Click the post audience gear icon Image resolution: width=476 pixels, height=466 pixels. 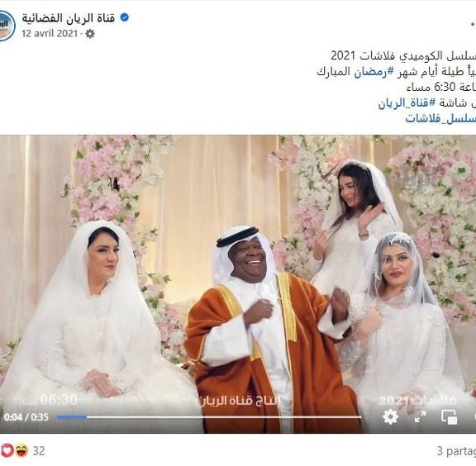point(90,33)
